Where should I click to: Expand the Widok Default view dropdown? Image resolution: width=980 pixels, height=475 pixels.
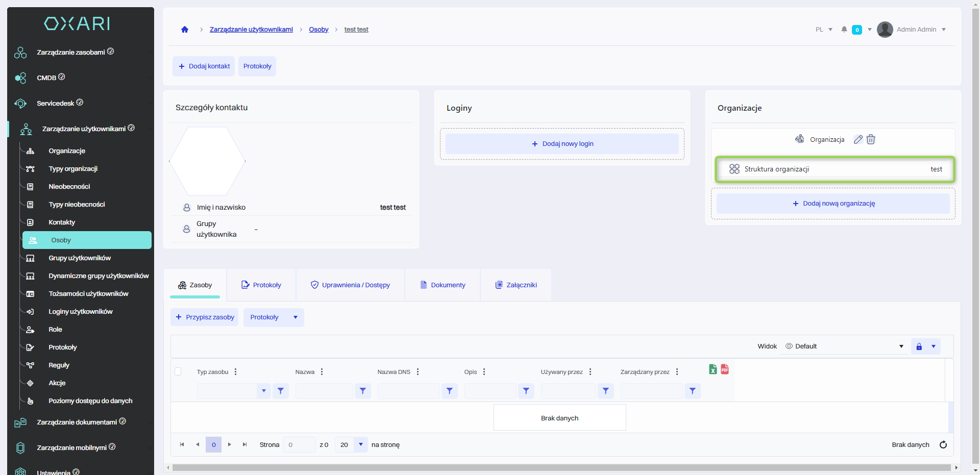pyautogui.click(x=901, y=346)
